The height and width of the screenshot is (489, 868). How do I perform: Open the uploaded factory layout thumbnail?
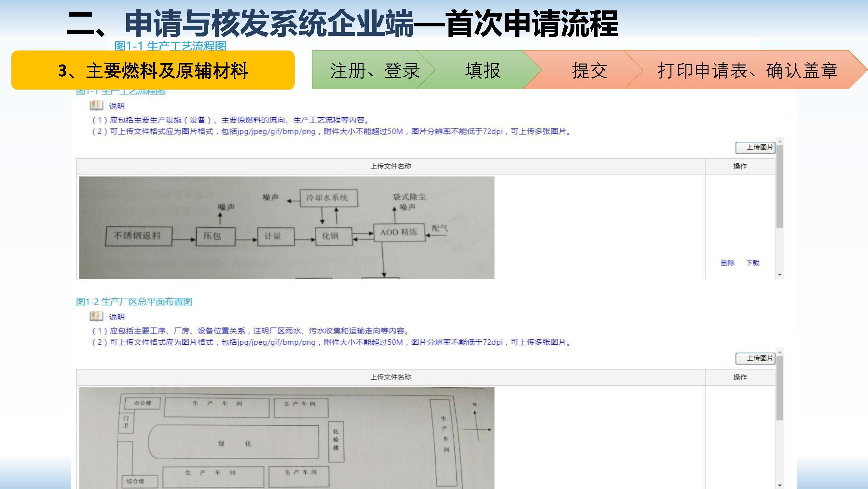click(x=286, y=438)
